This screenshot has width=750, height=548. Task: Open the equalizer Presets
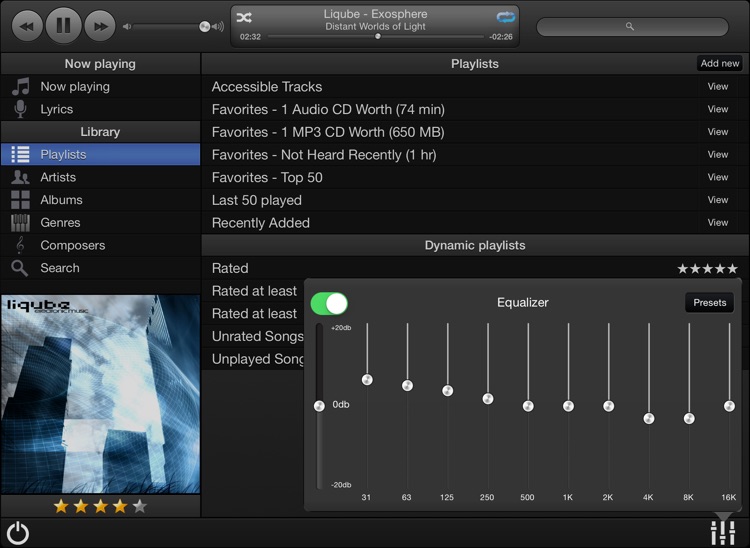(709, 303)
